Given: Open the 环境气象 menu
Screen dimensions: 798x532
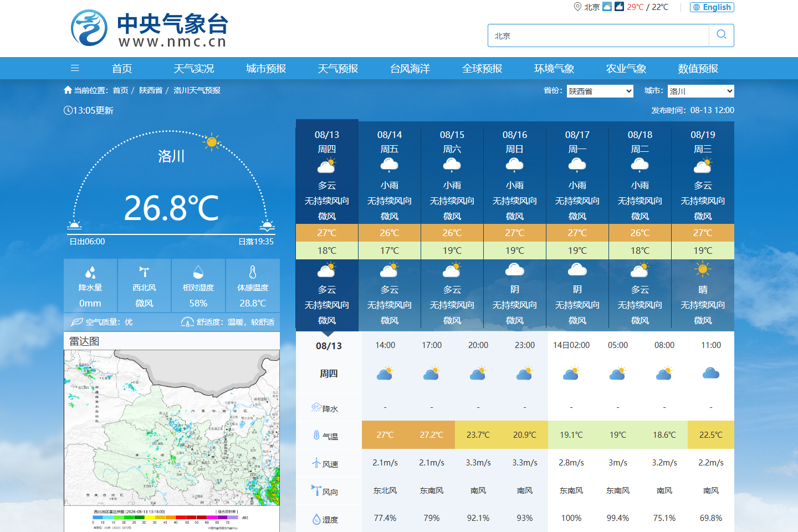Looking at the screenshot, I should pos(554,68).
